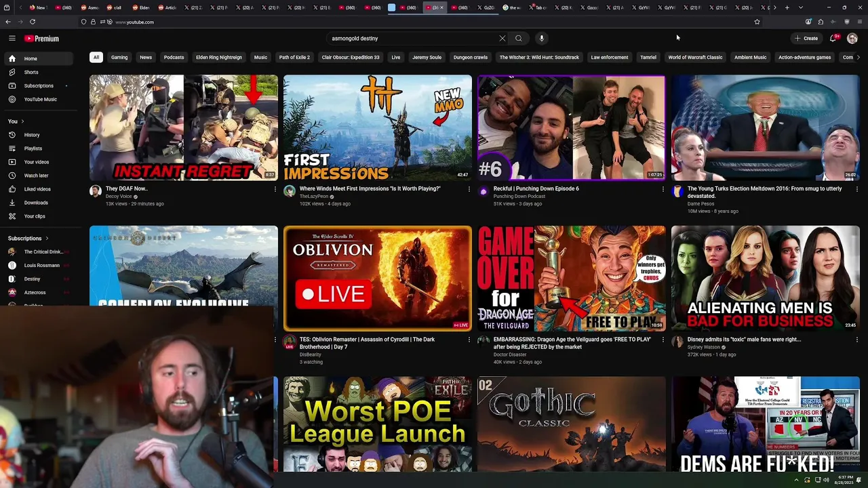This screenshot has width=868, height=488.
Task: Open TheLazyPeon channel link
Action: tap(314, 197)
